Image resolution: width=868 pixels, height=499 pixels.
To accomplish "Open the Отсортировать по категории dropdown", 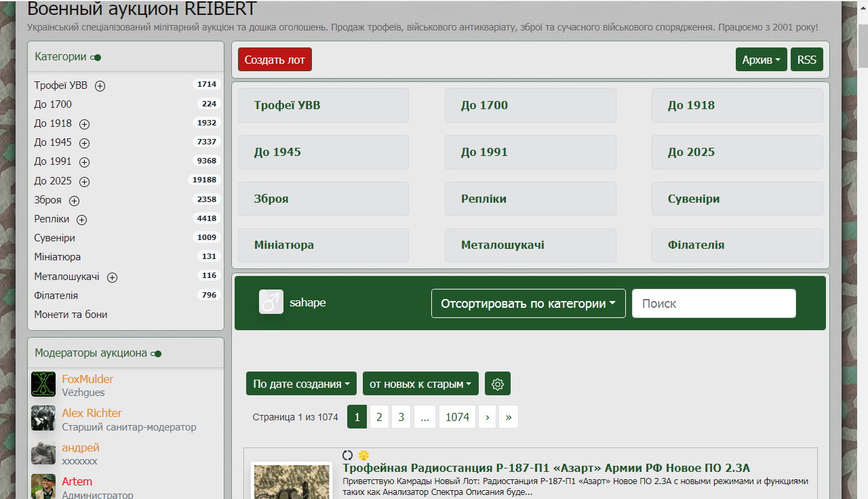I will (x=528, y=304).
